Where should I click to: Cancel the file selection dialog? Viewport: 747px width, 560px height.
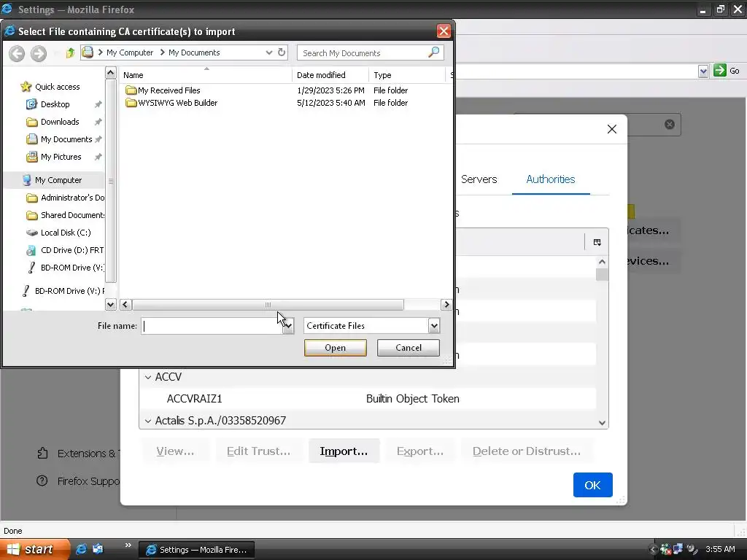(x=409, y=348)
